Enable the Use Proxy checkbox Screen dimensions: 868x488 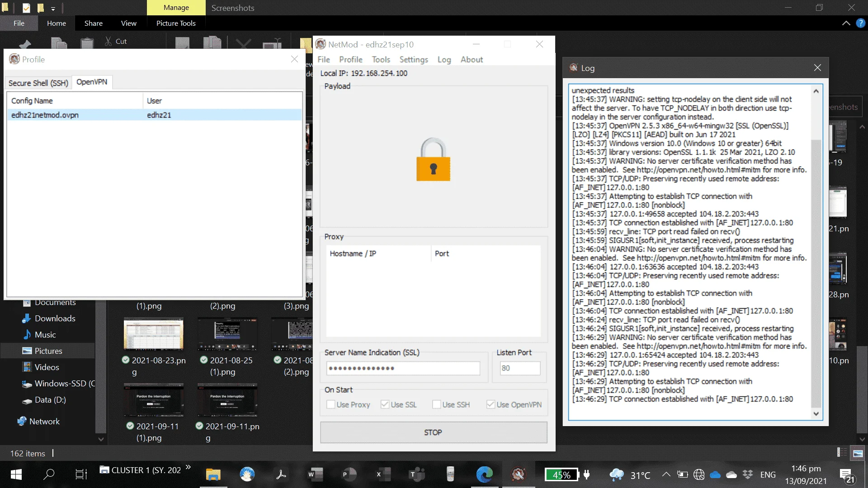(x=331, y=404)
